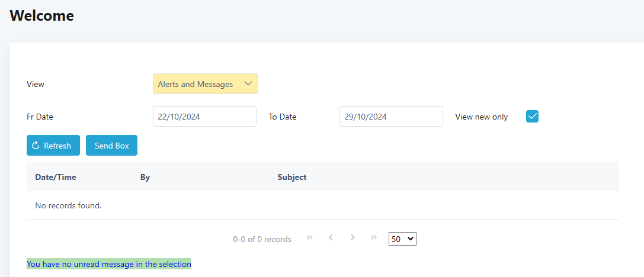
Task: Click the Date/Time column header
Action: (56, 177)
